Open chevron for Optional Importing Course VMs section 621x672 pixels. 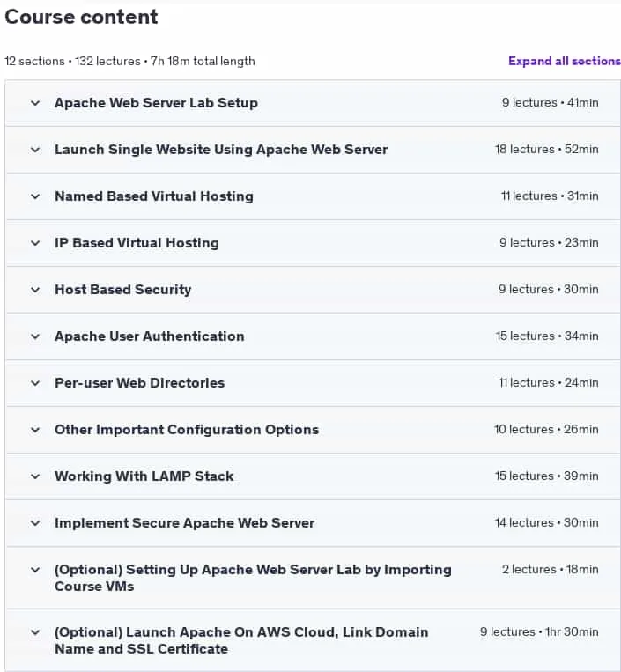pyautogui.click(x=35, y=571)
